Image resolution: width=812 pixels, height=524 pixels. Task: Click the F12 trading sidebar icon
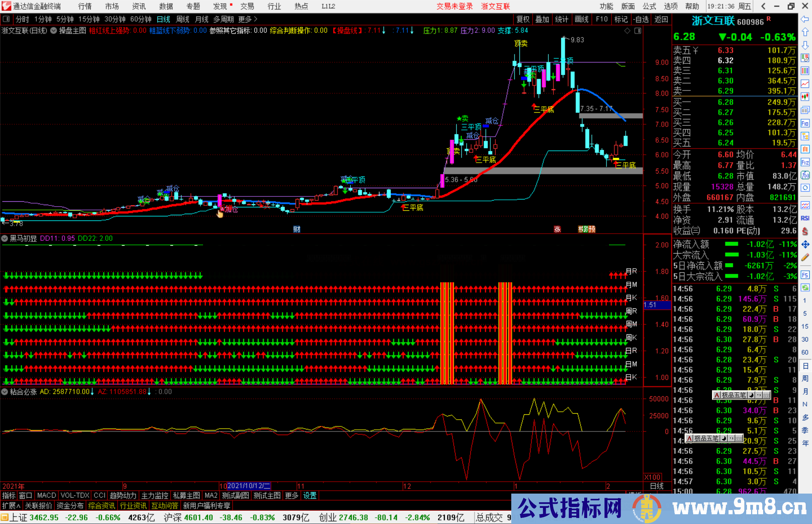[805, 162]
